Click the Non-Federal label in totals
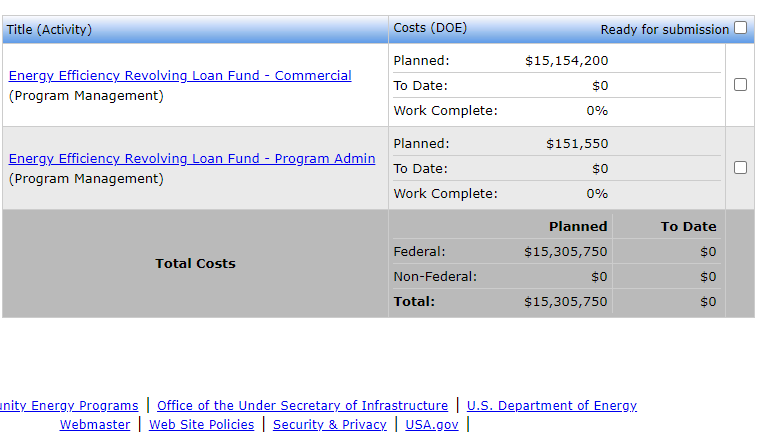The height and width of the screenshot is (443, 767). pyautogui.click(x=435, y=277)
